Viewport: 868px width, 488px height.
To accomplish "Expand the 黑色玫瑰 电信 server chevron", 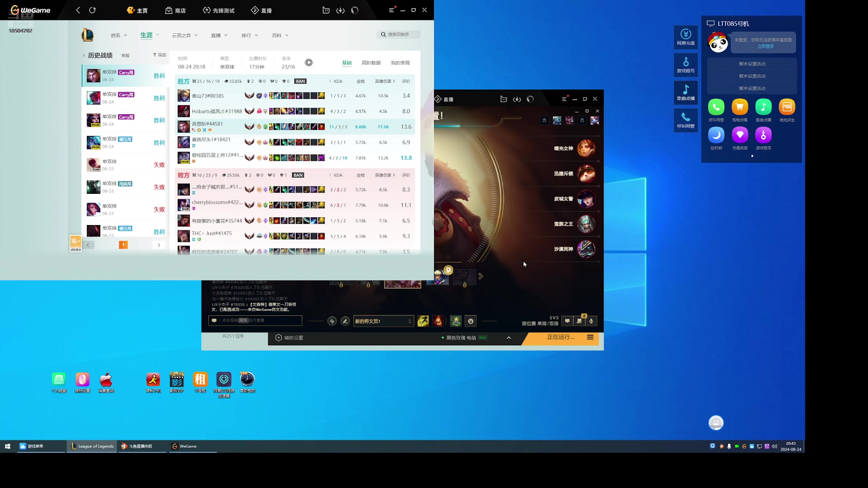I will click(509, 338).
